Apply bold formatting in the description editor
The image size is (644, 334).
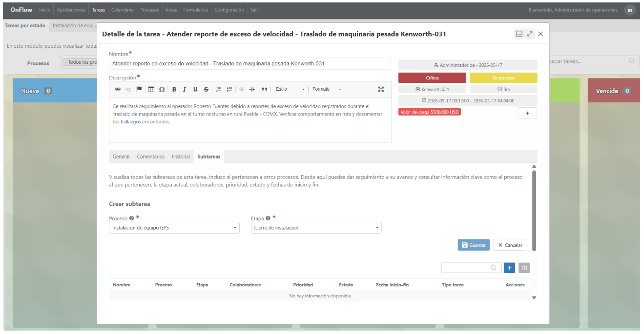coord(174,89)
